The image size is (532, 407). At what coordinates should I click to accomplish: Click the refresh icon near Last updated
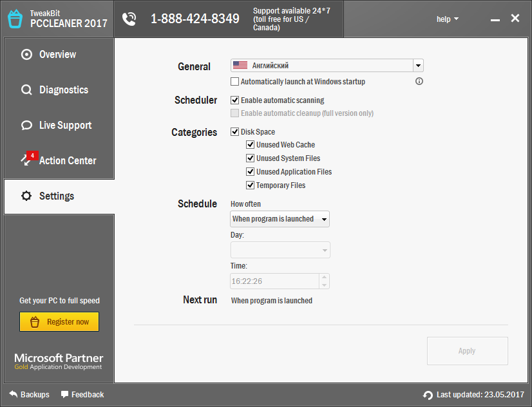[428, 395]
